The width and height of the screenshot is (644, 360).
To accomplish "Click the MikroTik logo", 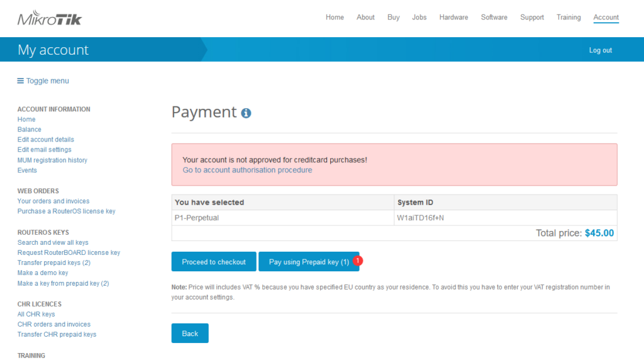I will [x=50, y=18].
